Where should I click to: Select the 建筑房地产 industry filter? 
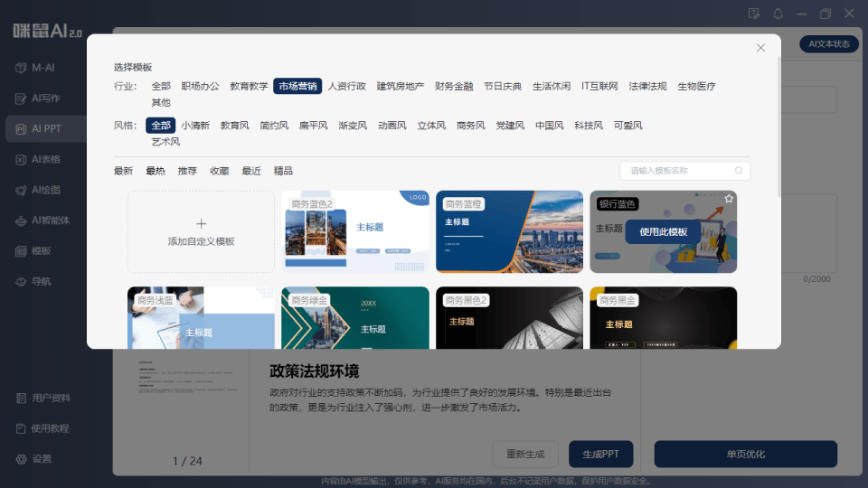(401, 87)
